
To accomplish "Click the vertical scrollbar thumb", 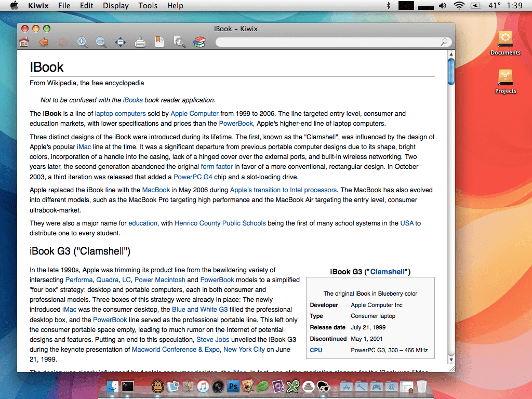I will [451, 70].
